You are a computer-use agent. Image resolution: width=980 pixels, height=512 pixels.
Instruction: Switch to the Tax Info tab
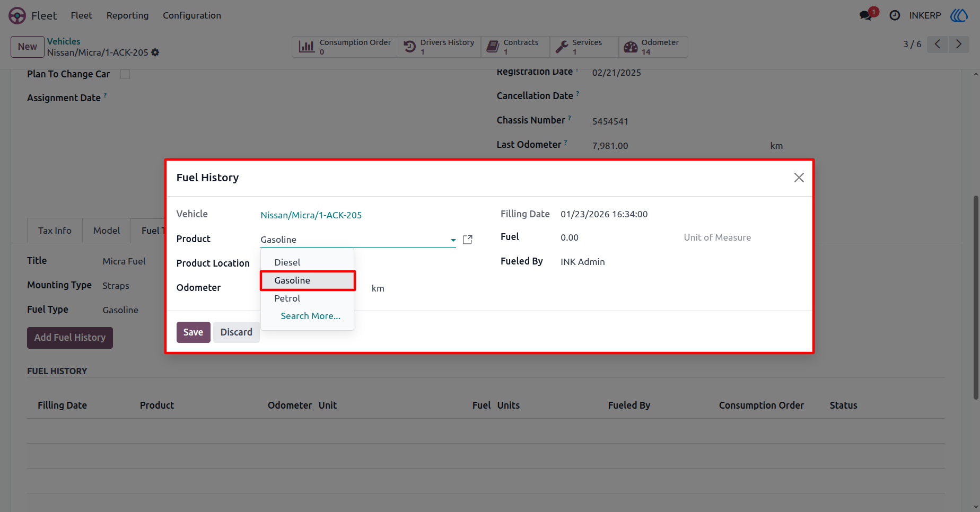point(55,231)
